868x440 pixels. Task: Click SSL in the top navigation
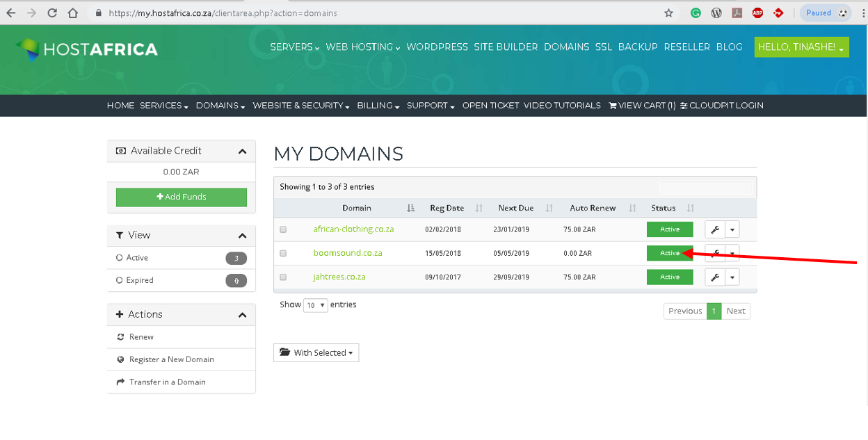604,47
